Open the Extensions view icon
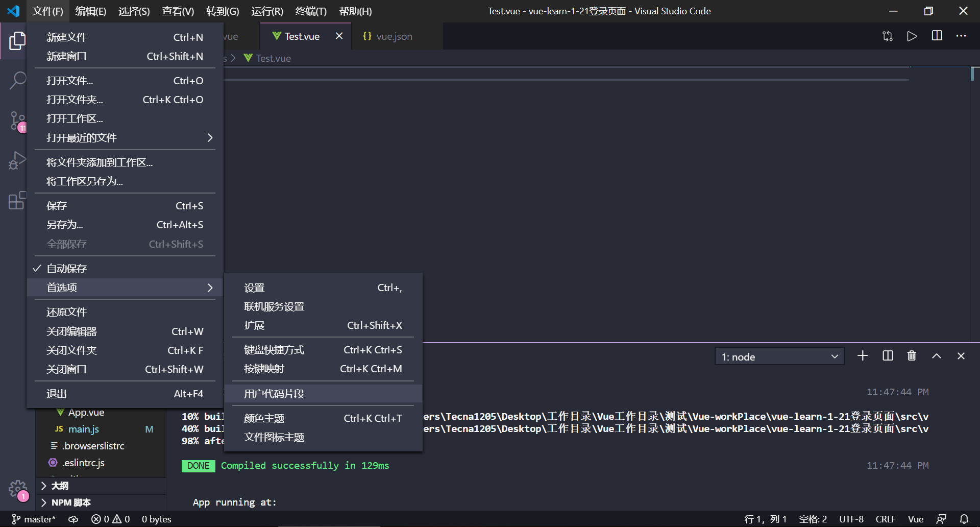Screen dimensions: 980x527 (x=17, y=200)
